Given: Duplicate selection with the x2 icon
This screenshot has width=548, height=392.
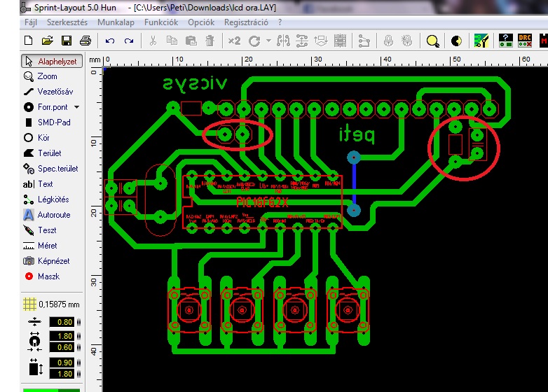Looking at the screenshot, I should [x=234, y=41].
